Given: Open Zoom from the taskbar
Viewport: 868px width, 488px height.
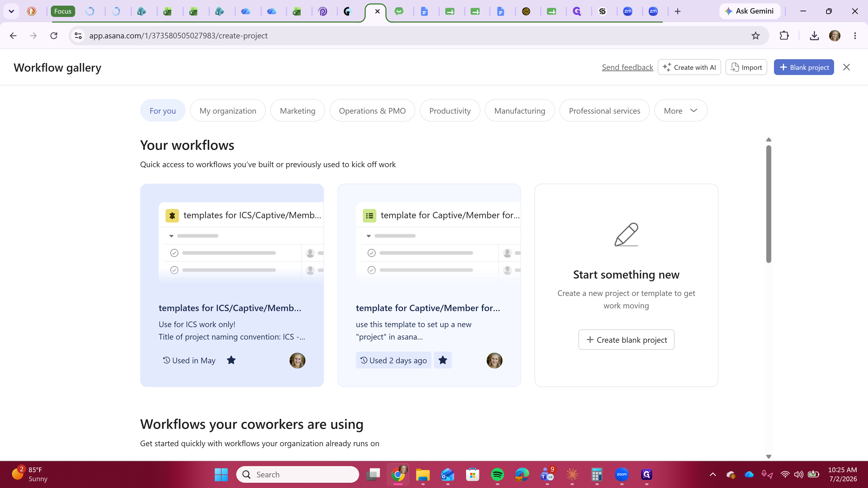Looking at the screenshot, I should pos(622,474).
